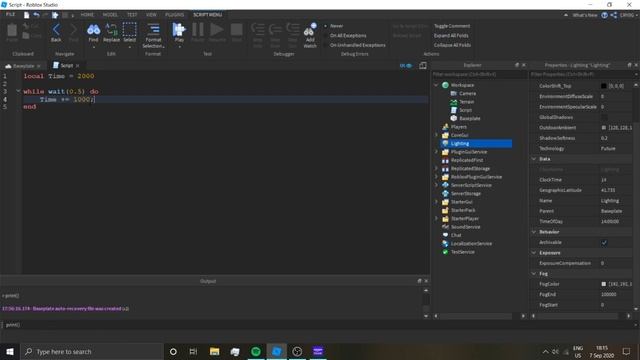Click the Undo arrow in quick access bar
Screen dimensions: 640x360
[36, 15]
